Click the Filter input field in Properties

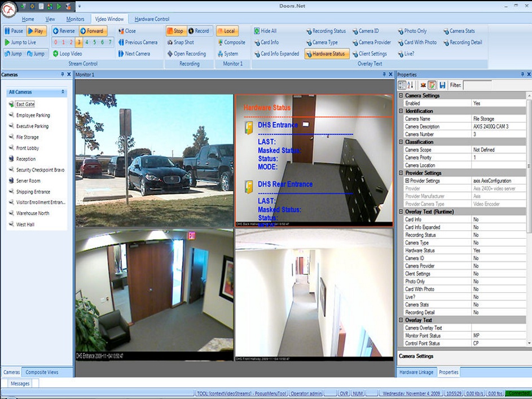pos(477,85)
